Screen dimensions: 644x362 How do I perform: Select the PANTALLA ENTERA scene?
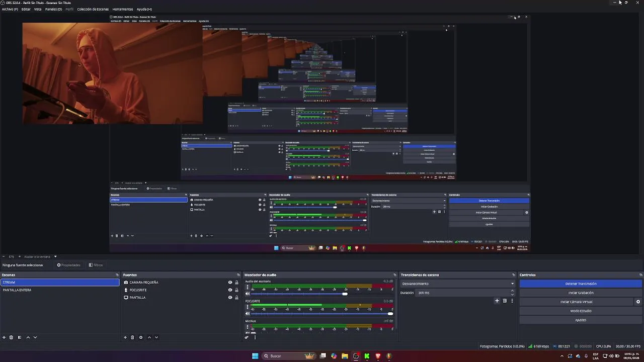tap(60, 290)
